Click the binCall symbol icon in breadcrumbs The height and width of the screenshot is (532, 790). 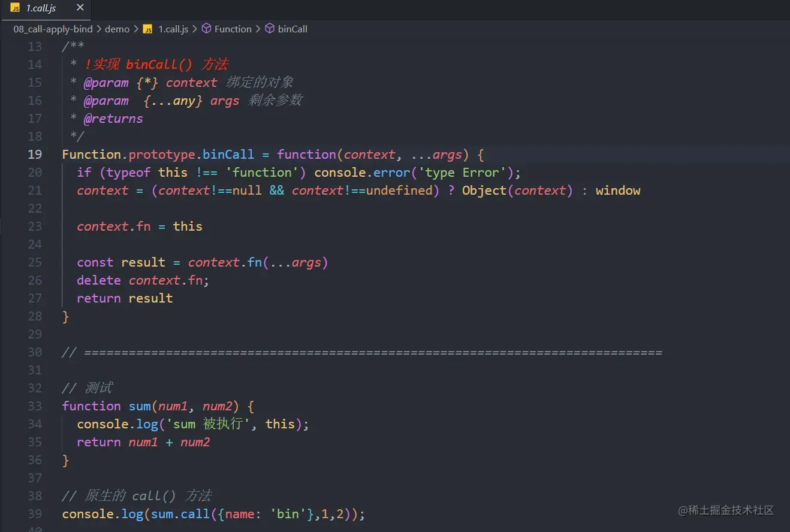point(270,29)
